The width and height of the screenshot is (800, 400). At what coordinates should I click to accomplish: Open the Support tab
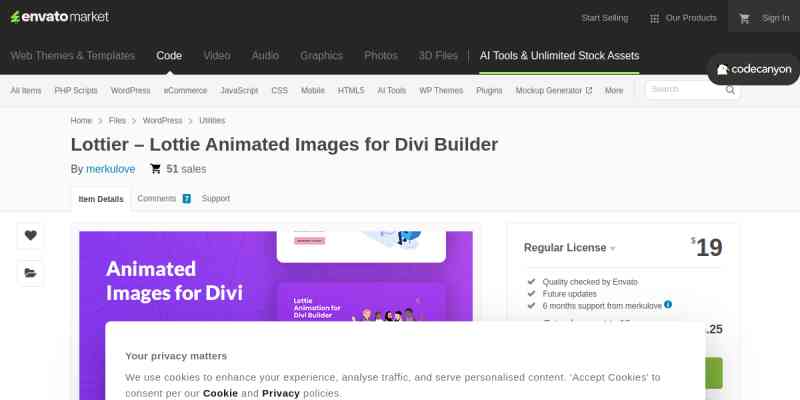(216, 199)
